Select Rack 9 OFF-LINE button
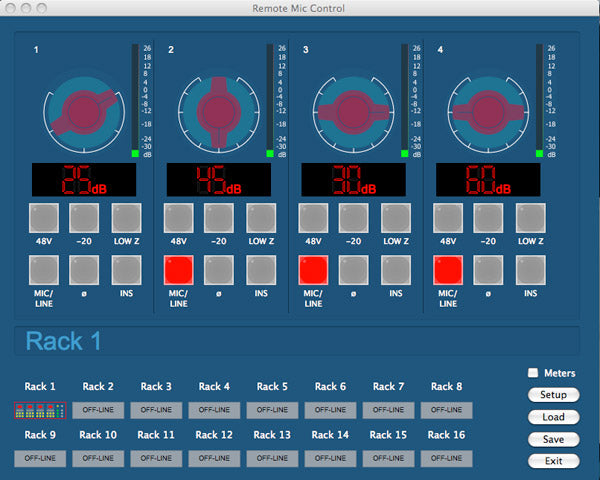Screen dimensions: 600x480 (40, 458)
